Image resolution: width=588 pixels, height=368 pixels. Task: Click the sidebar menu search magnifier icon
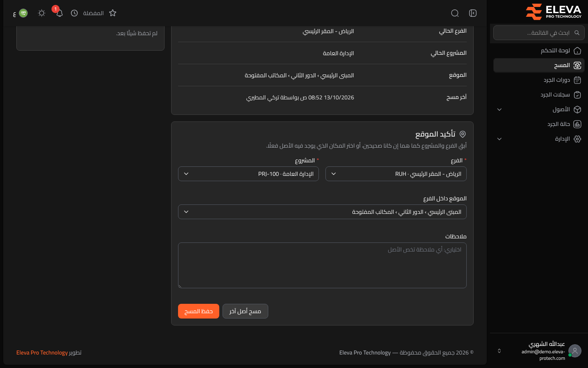577,33
